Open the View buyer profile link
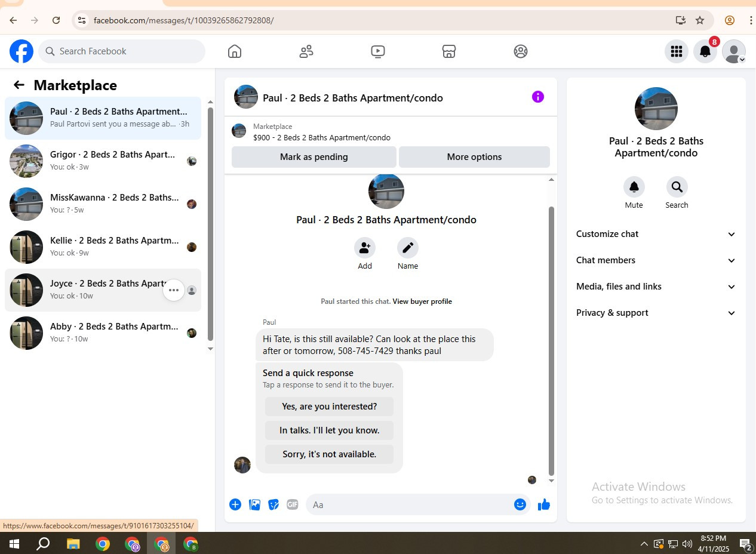 click(x=422, y=301)
